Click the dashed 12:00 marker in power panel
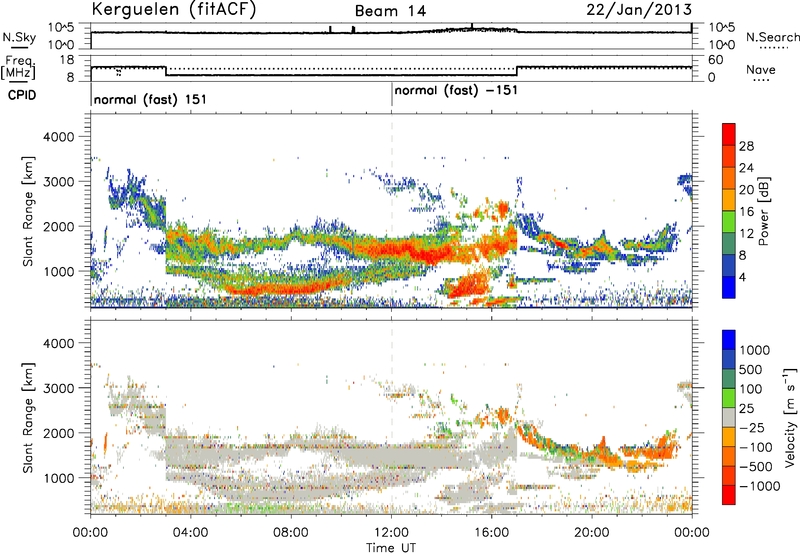This screenshot has height=554, width=800. pyautogui.click(x=391, y=211)
